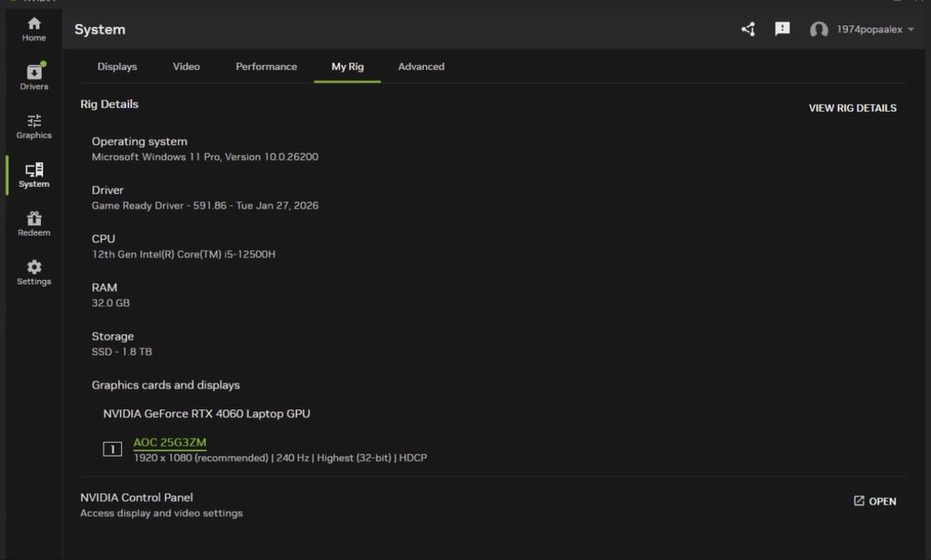Switch to the Video tab
This screenshot has height=560, width=931.
click(186, 66)
